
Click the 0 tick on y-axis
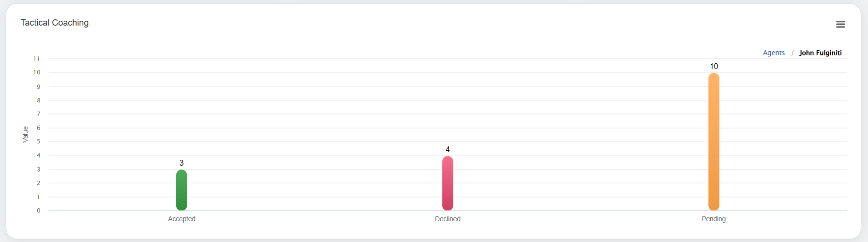(x=39, y=210)
